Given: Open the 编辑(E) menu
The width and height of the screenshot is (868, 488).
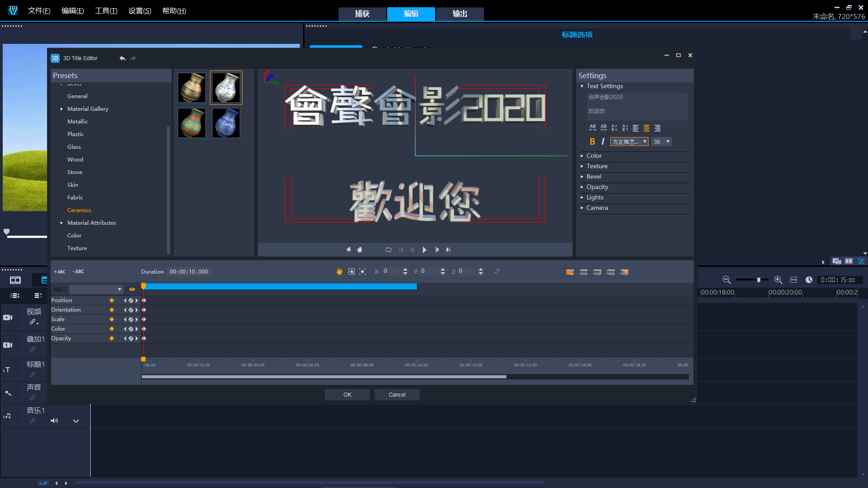Looking at the screenshot, I should point(73,11).
